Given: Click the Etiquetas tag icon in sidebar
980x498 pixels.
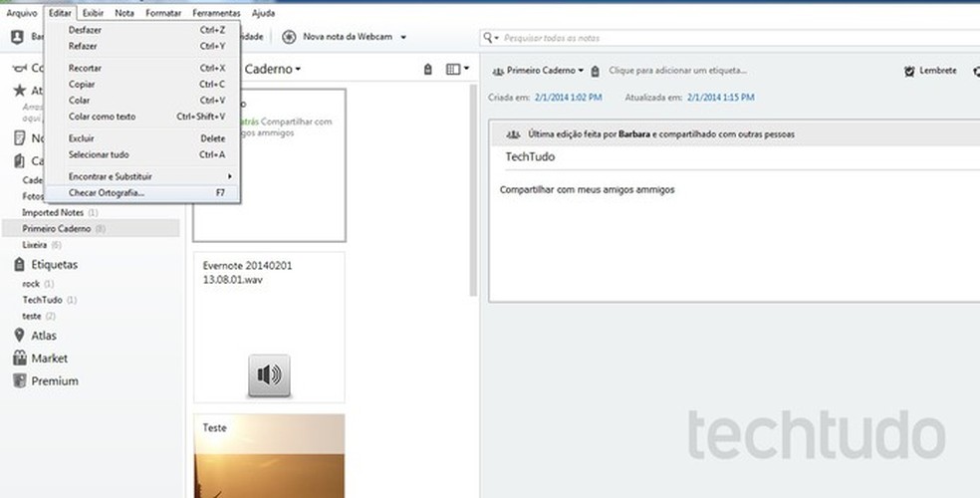Looking at the screenshot, I should [19, 265].
